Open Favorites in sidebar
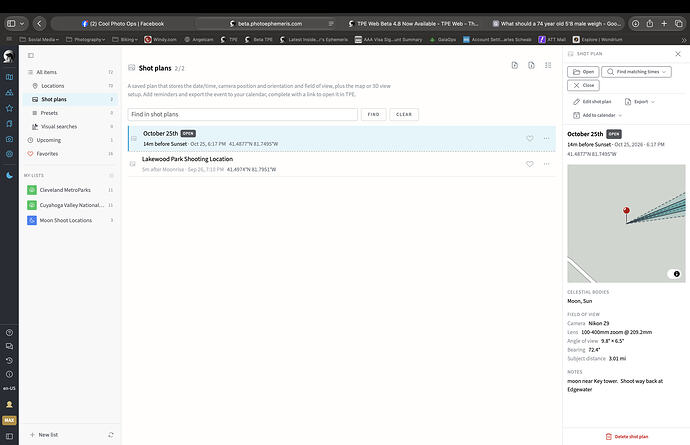This screenshot has width=690, height=445. tap(70, 154)
